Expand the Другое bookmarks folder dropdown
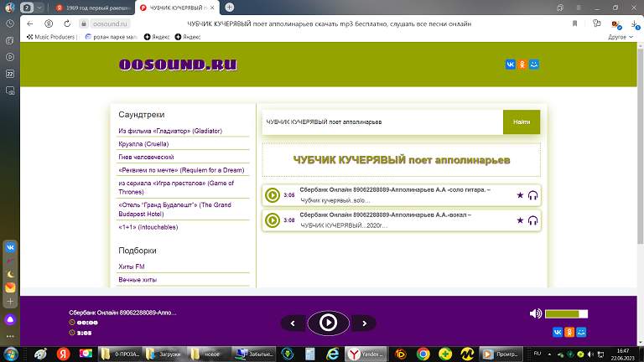Viewport: 644px width, 362px height. click(621, 37)
